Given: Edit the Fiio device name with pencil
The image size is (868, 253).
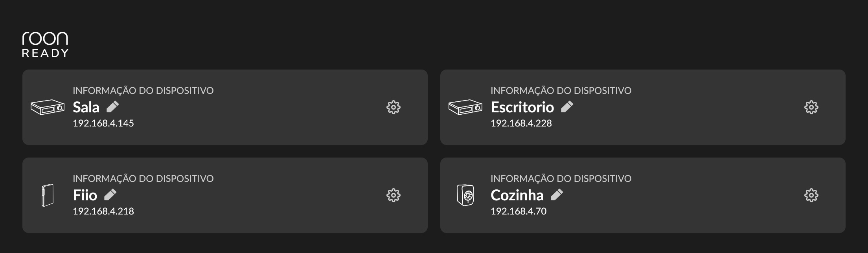Looking at the screenshot, I should pos(110,194).
